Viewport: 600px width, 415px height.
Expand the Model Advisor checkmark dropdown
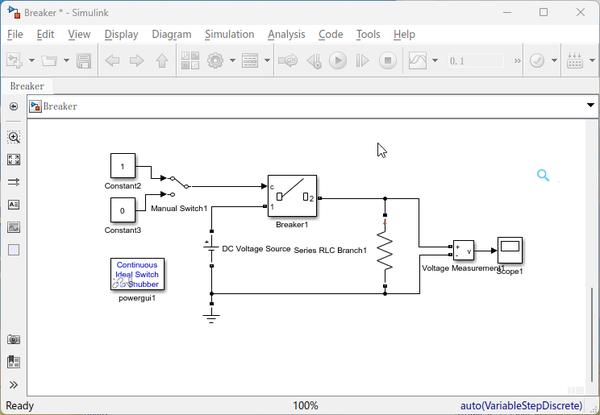click(x=554, y=60)
